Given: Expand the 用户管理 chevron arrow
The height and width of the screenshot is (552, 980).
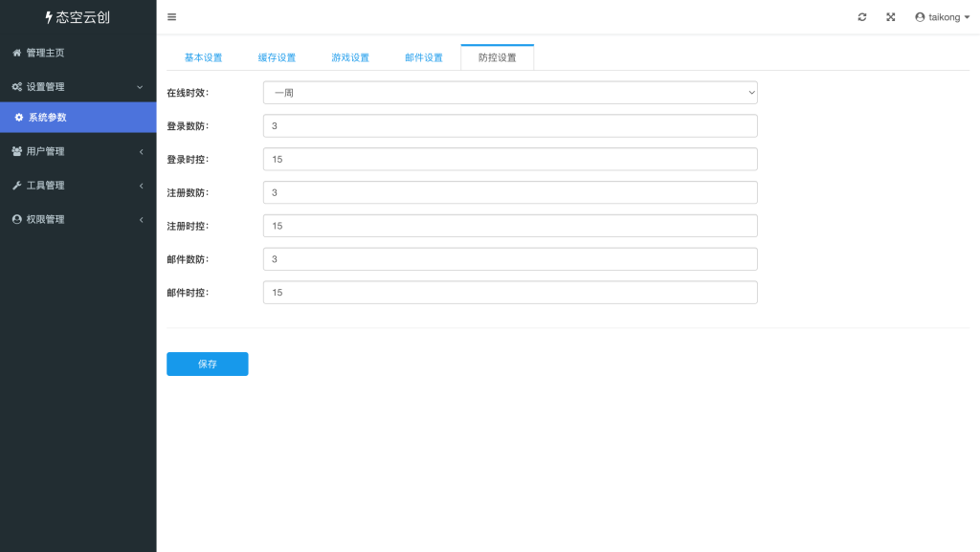Looking at the screenshot, I should click(141, 151).
